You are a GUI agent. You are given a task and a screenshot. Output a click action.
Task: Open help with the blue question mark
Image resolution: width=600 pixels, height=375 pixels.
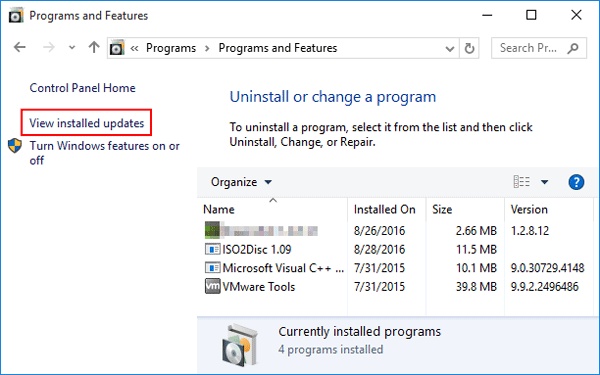tap(576, 182)
